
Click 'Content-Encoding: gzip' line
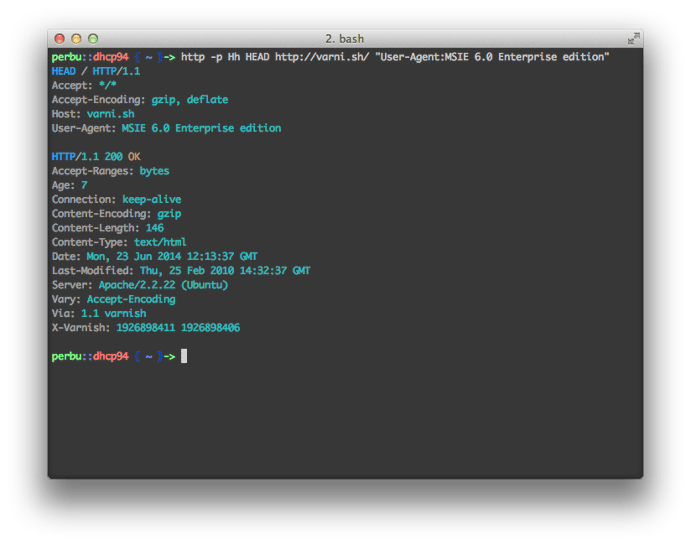point(116,214)
